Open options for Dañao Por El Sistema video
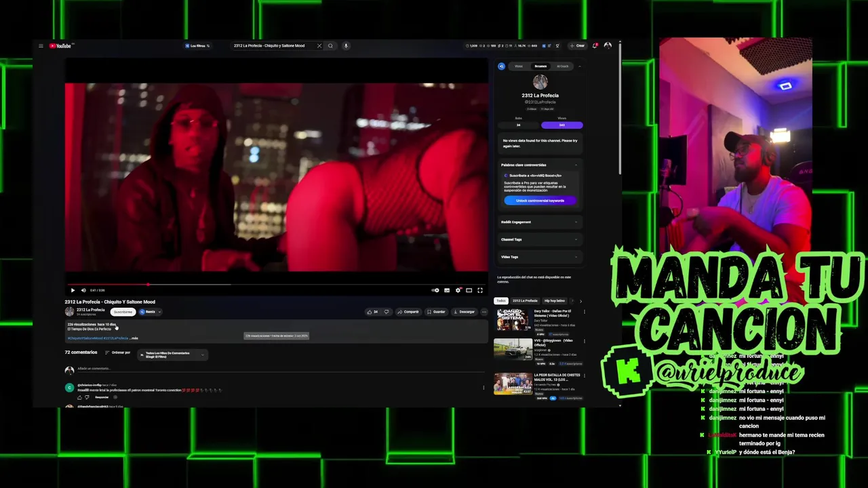This screenshot has width=868, height=488. tap(584, 312)
